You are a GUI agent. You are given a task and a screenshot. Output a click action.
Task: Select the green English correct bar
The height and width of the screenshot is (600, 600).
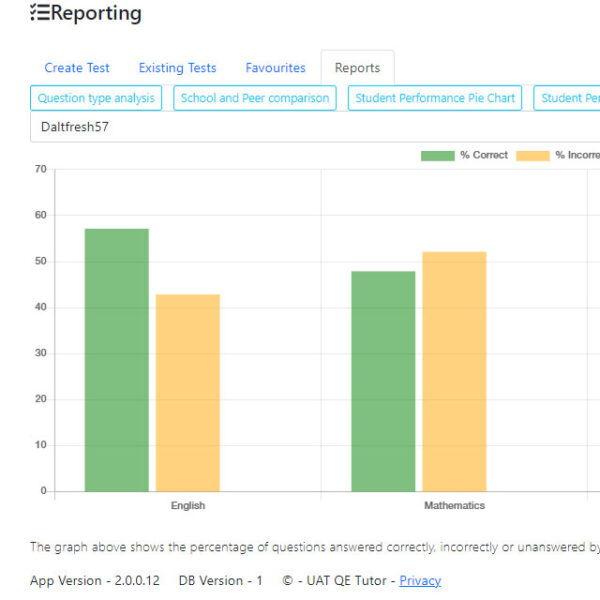click(x=116, y=360)
